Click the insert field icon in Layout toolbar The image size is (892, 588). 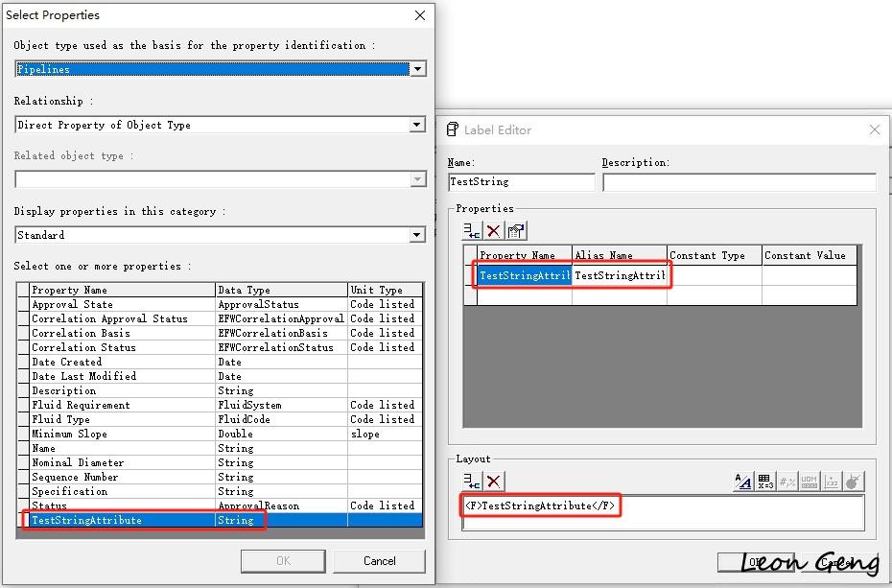(x=472, y=482)
